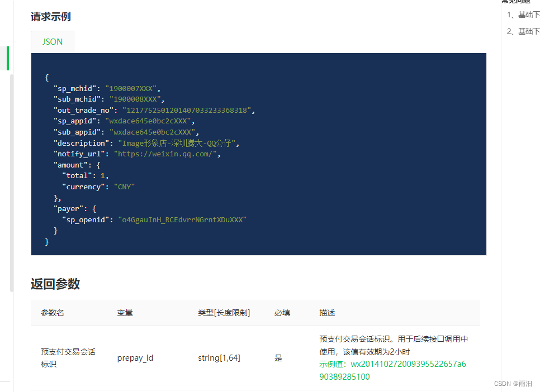Click the green 示例值 example text

pyautogui.click(x=392, y=370)
